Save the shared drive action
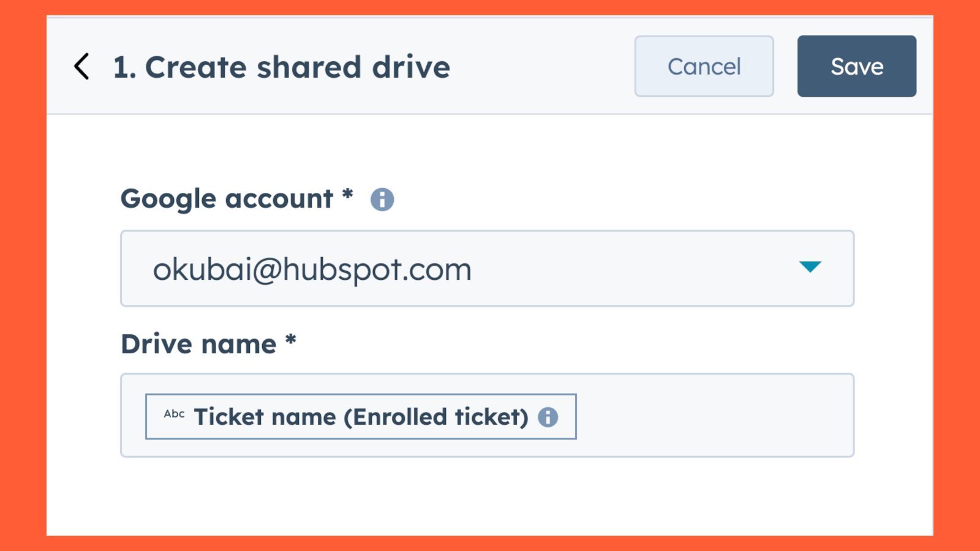This screenshot has height=551, width=980. (x=856, y=66)
